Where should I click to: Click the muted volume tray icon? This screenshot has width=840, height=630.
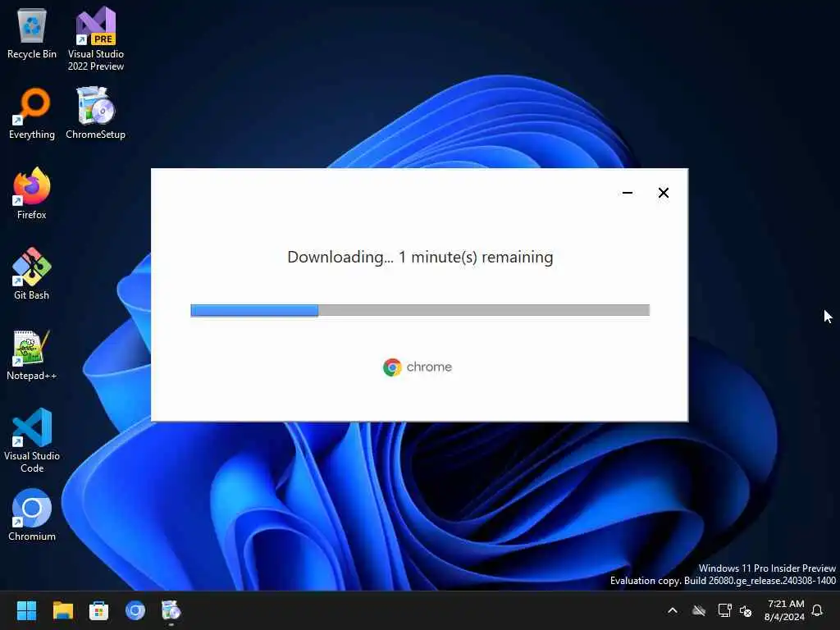click(745, 610)
